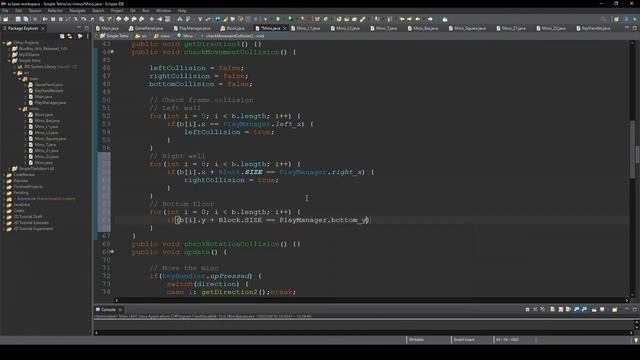Select Mino_T.java in Package Explorer
This screenshot has width=640, height=360.
point(45,144)
